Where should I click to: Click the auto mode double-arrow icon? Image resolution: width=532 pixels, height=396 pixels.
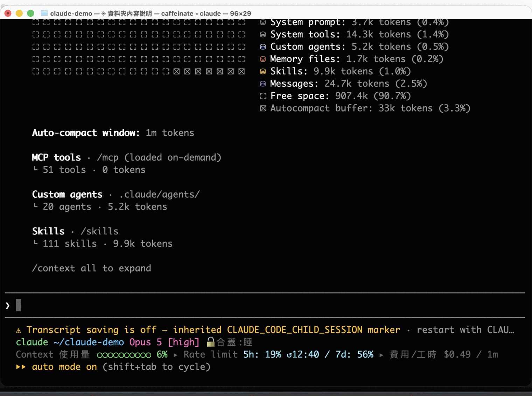pos(21,367)
